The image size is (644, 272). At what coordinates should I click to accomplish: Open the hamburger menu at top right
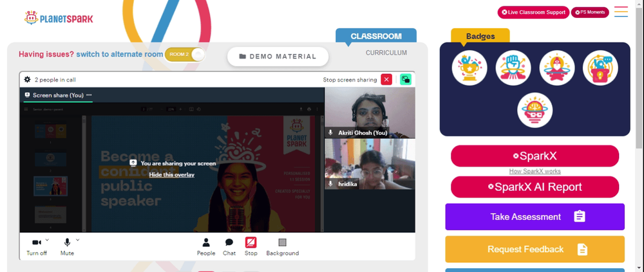(621, 12)
